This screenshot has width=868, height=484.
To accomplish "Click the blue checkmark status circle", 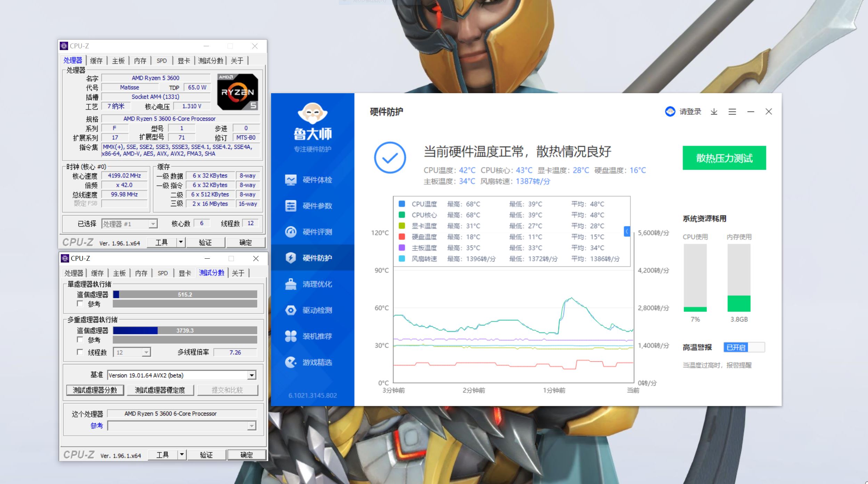I will tap(390, 158).
